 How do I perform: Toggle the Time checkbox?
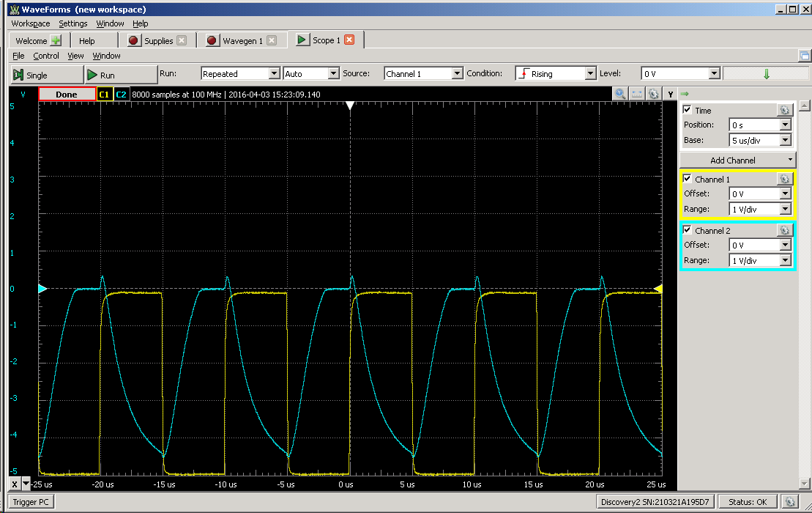tap(687, 110)
